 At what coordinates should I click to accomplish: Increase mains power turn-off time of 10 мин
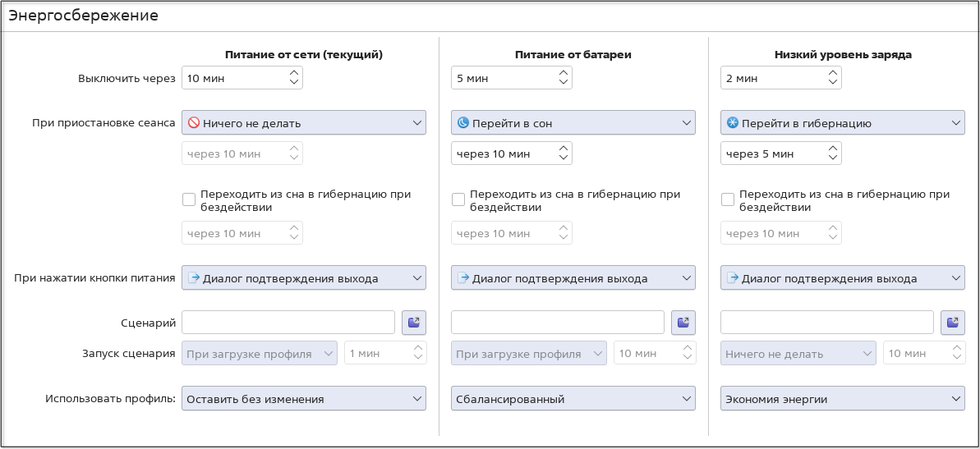(294, 73)
